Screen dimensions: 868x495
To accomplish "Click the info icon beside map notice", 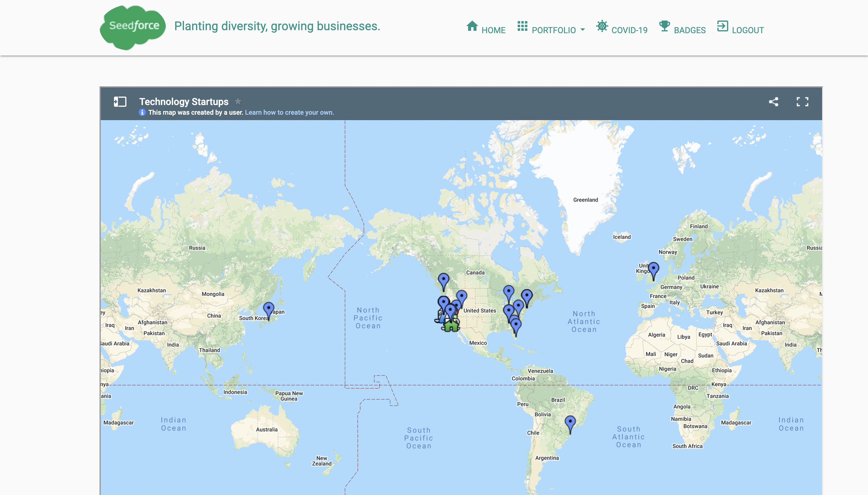I will tap(142, 113).
